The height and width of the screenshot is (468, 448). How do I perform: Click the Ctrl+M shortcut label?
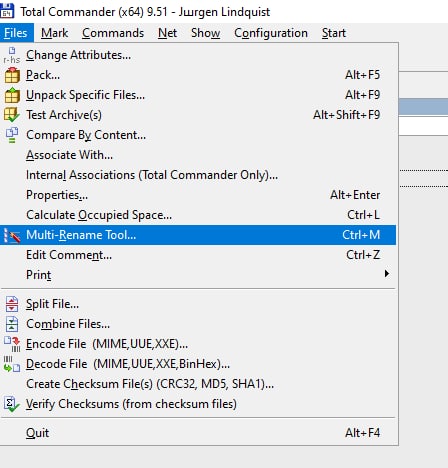coord(361,235)
